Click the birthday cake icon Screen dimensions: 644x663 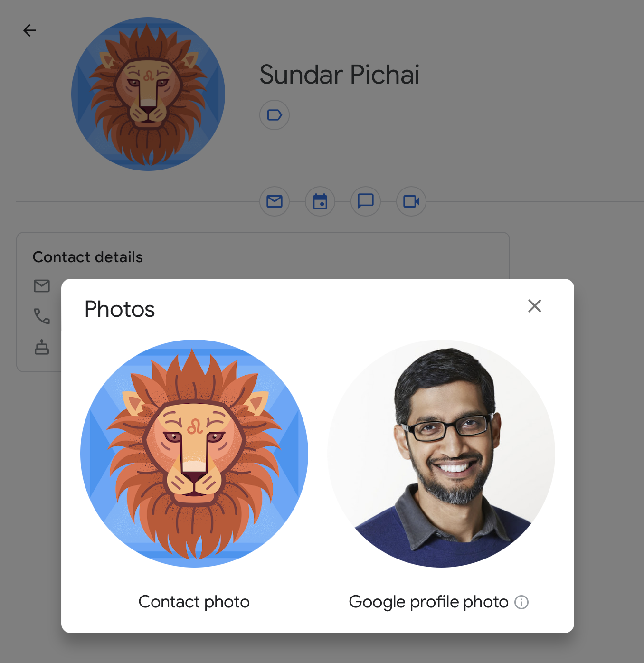42,347
